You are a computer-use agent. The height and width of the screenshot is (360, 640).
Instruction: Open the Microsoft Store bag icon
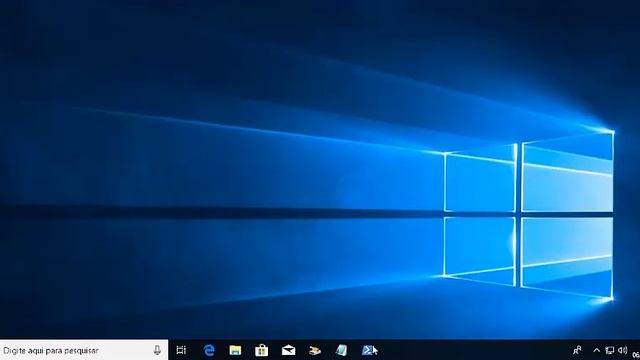261,350
